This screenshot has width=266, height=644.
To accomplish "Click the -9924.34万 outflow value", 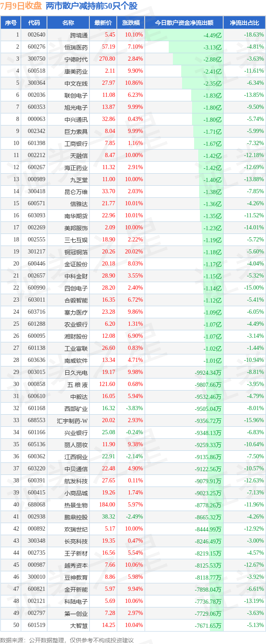I will pyautogui.click(x=208, y=372).
